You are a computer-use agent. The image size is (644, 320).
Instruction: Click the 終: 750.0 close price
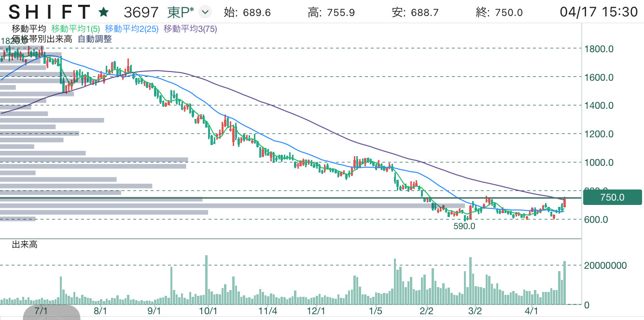tap(499, 13)
